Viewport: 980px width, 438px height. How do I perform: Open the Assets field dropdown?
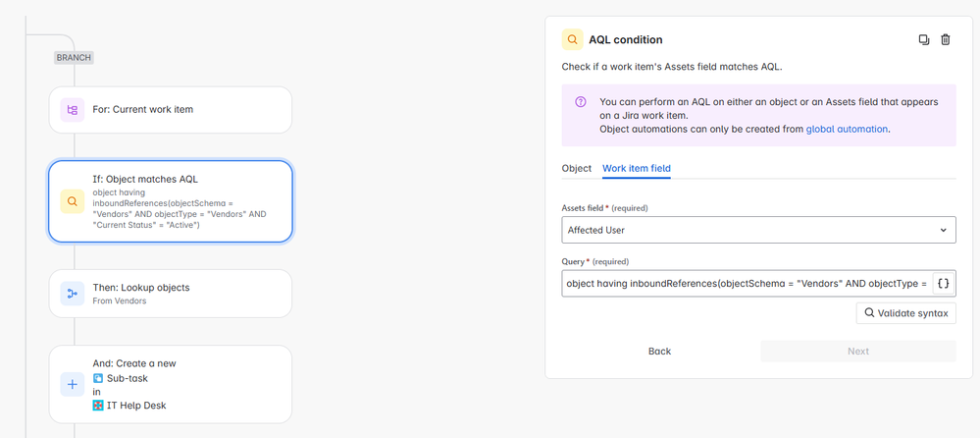pyautogui.click(x=759, y=230)
